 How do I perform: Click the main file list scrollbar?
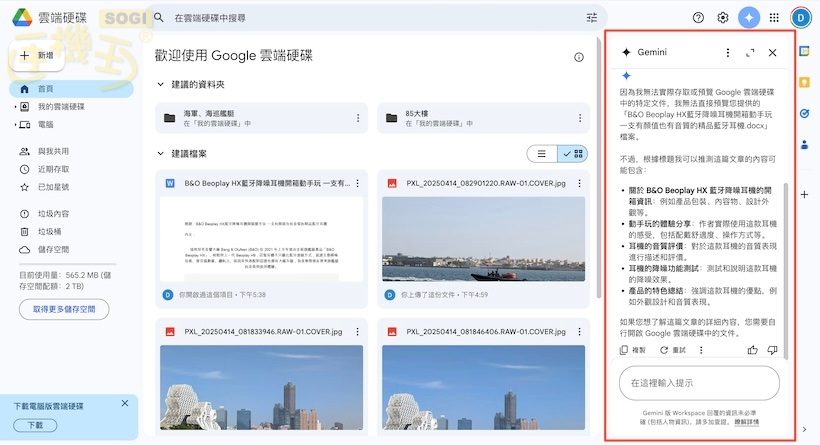pyautogui.click(x=599, y=167)
